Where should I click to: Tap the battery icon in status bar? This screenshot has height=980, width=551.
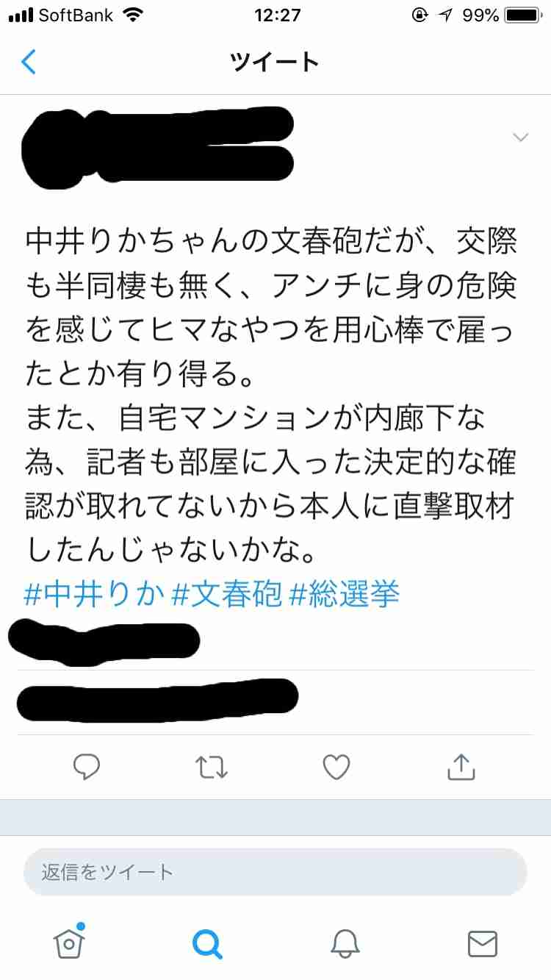(x=523, y=15)
